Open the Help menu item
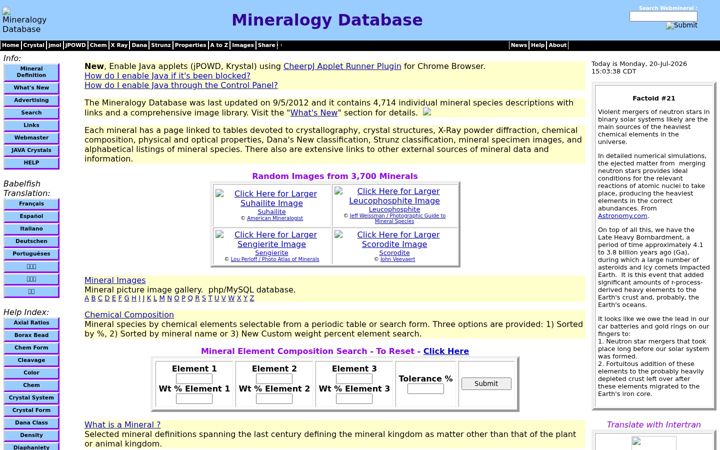Image resolution: width=720 pixels, height=450 pixels. point(538,45)
